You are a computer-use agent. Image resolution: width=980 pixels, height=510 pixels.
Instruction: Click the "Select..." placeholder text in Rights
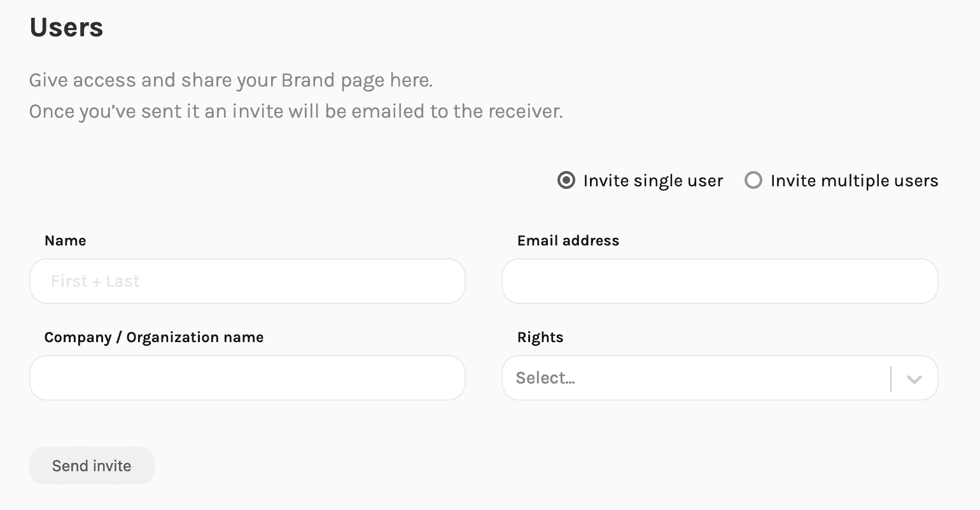(545, 378)
